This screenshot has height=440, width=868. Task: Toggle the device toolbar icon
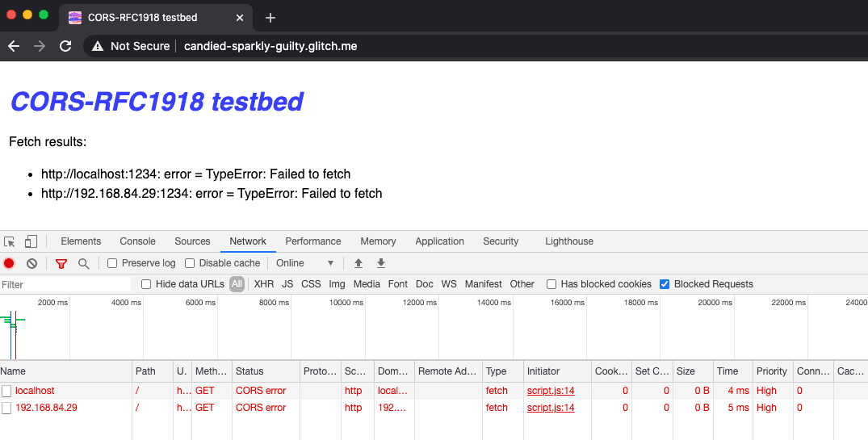(x=31, y=241)
